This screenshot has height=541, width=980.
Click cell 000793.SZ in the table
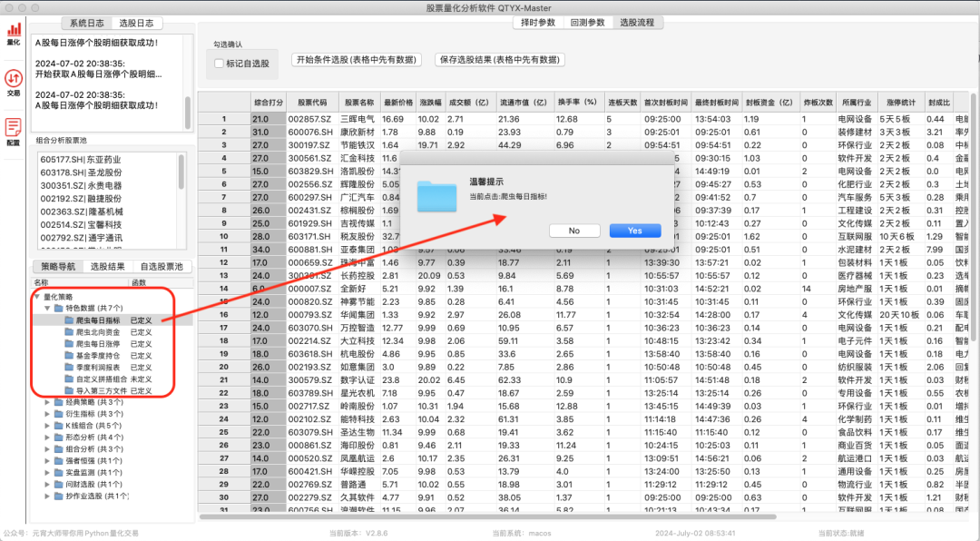tap(312, 315)
